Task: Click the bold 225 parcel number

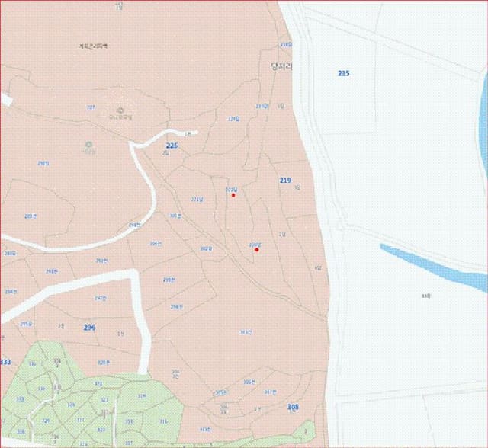Action: tap(172, 146)
